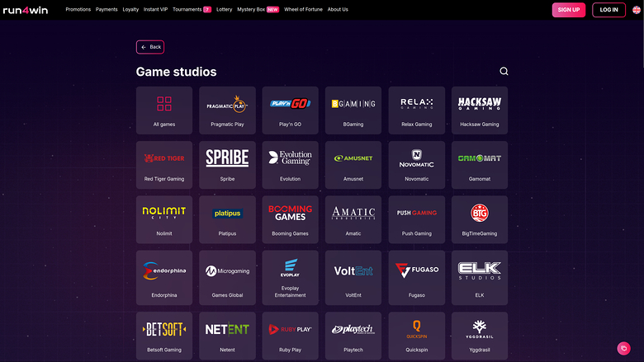Choose the VoltEnt studio tile
The image size is (644, 362).
coord(353,278)
